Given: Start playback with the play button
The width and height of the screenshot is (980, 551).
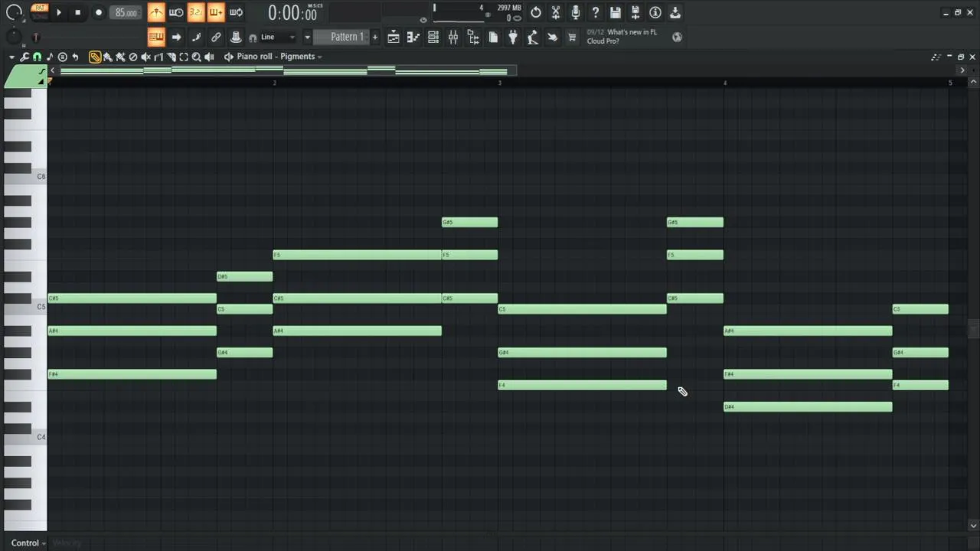Looking at the screenshot, I should [58, 12].
